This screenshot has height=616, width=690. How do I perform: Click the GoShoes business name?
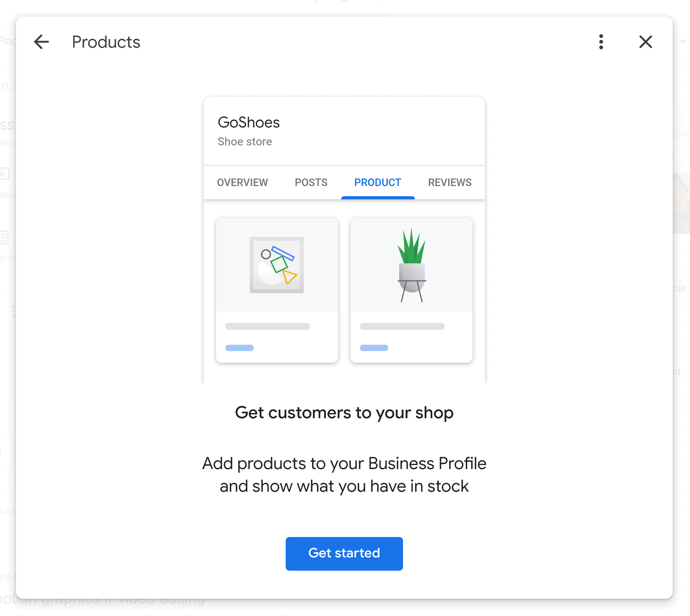(x=249, y=122)
